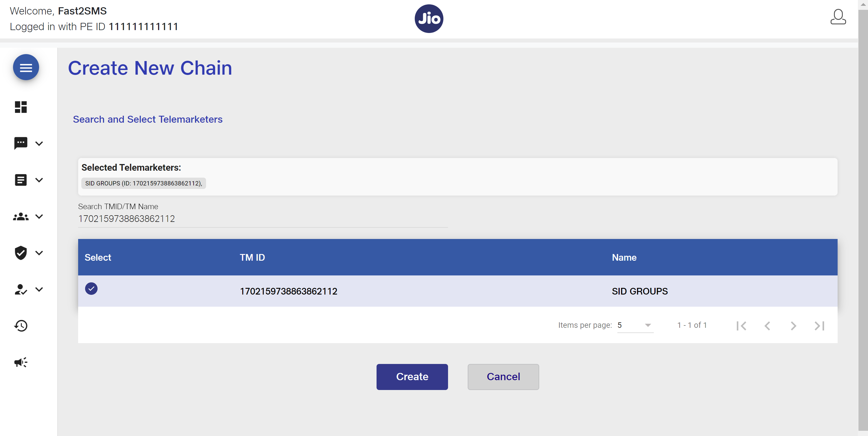
Task: Open the user-verified sidebar icon
Action: [21, 289]
